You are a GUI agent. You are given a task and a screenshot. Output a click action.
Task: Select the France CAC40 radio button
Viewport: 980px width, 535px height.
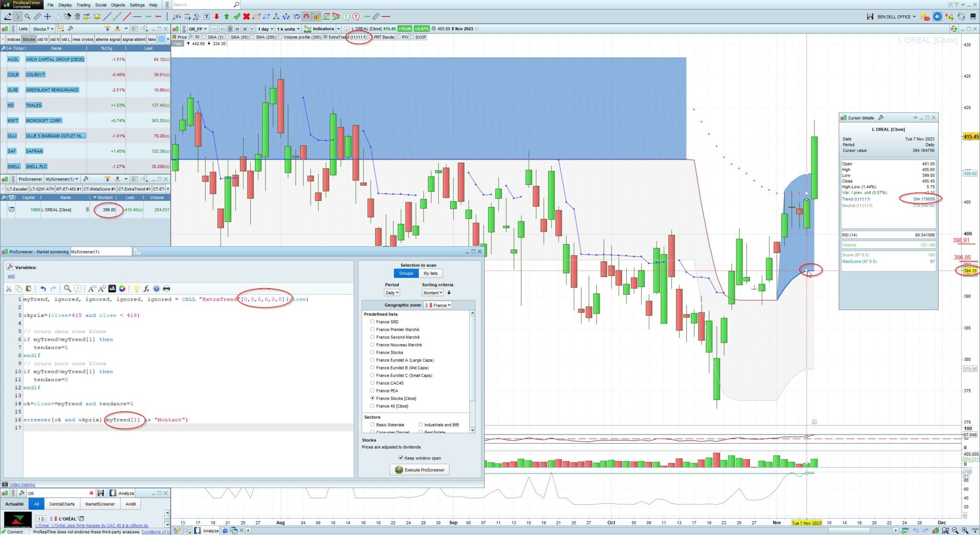372,383
